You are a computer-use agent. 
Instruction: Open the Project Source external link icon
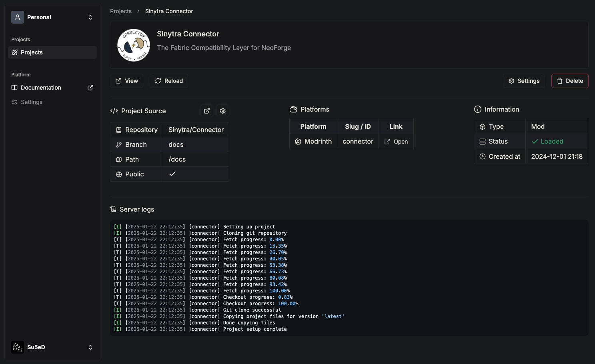207,111
